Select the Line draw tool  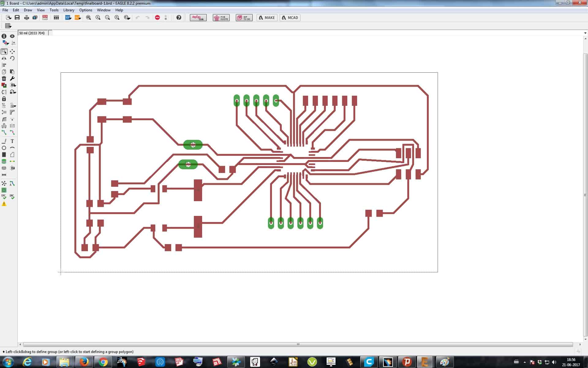[4, 141]
